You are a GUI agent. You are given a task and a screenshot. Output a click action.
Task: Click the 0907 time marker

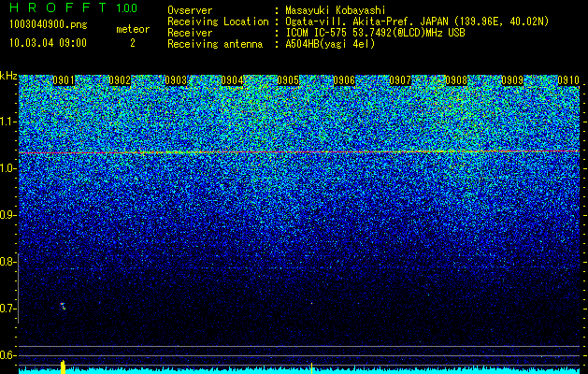tap(400, 80)
